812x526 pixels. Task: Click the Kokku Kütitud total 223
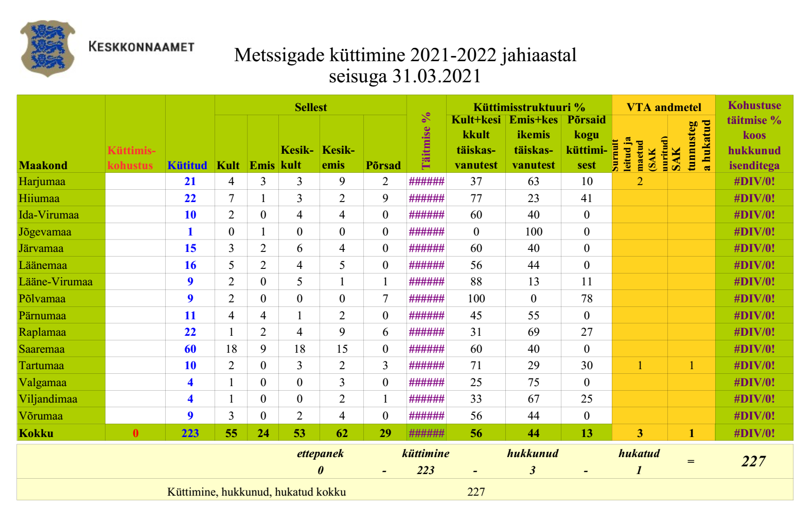point(190,433)
